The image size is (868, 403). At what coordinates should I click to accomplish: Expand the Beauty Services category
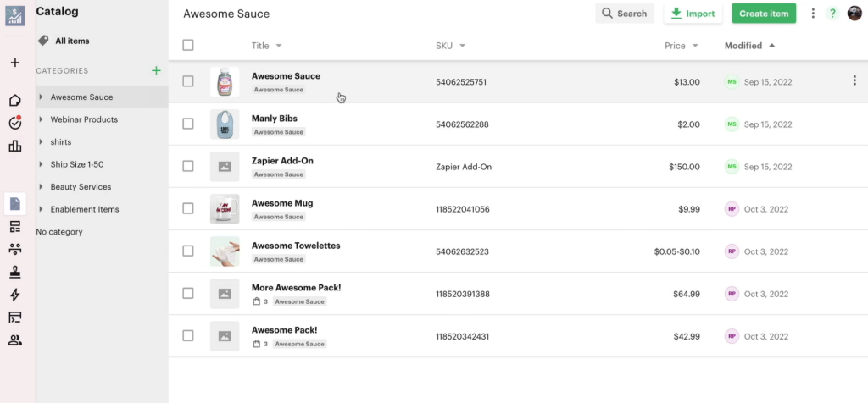[x=42, y=187]
